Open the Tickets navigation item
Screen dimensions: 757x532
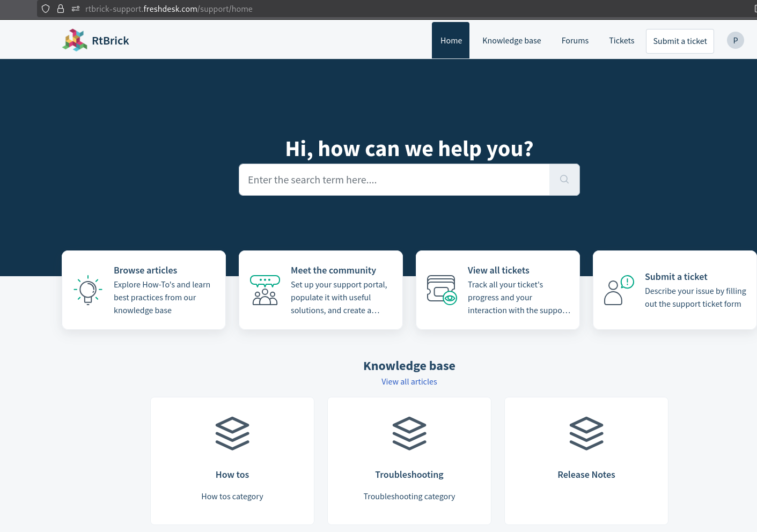click(621, 41)
